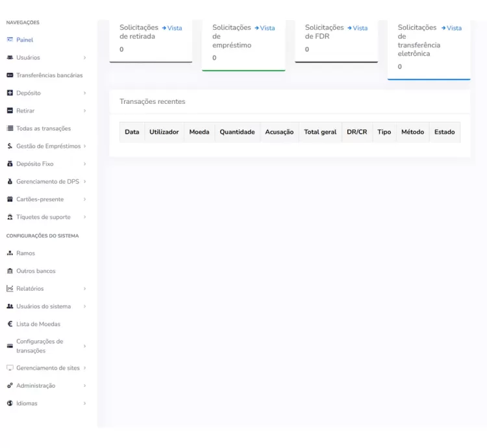Expand Gerenciamento de sites chevron
487x448 pixels.
tap(84, 368)
